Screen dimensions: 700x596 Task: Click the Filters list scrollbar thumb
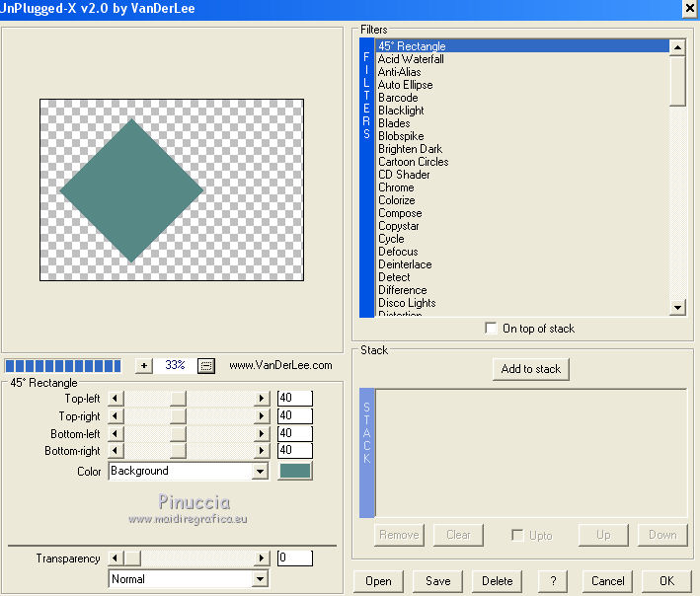(x=677, y=81)
